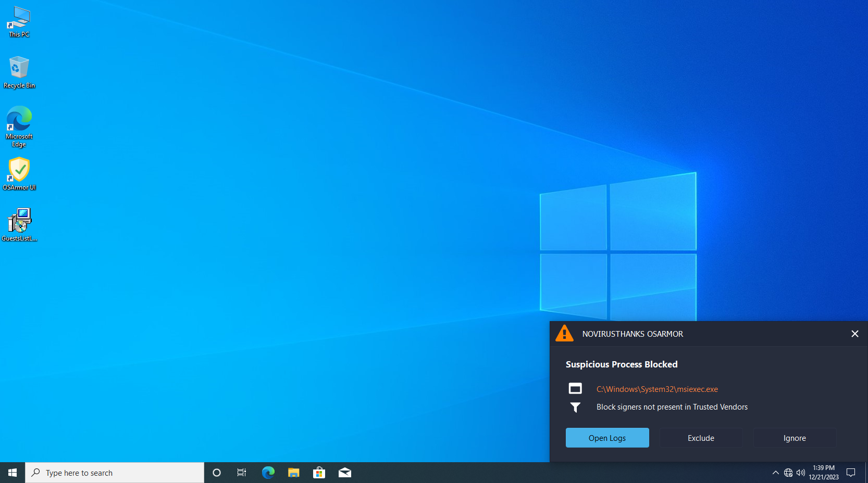Select the This PC desktop icon
868x483 pixels.
coord(19,21)
